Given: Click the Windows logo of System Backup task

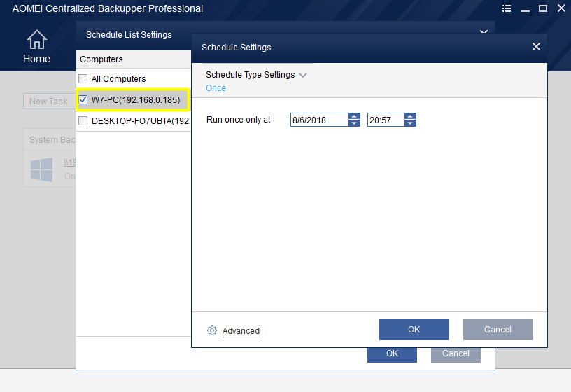Looking at the screenshot, I should pos(41,169).
